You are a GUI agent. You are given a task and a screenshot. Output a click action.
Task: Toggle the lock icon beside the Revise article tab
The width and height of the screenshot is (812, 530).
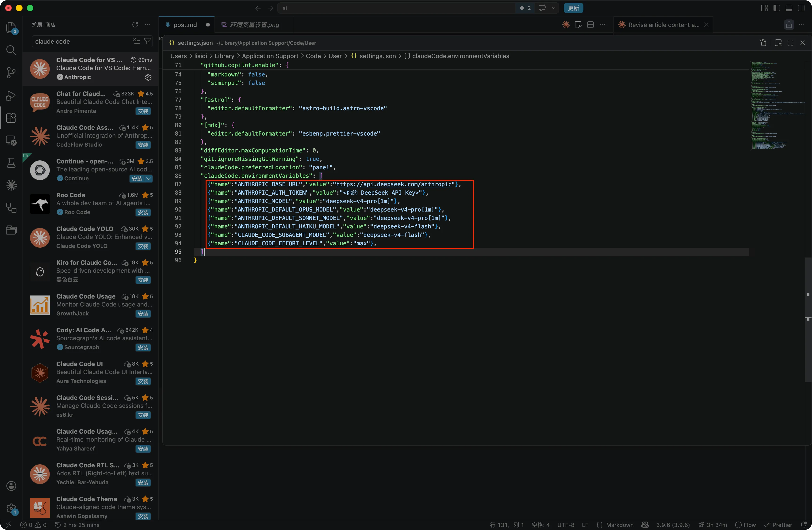click(789, 25)
